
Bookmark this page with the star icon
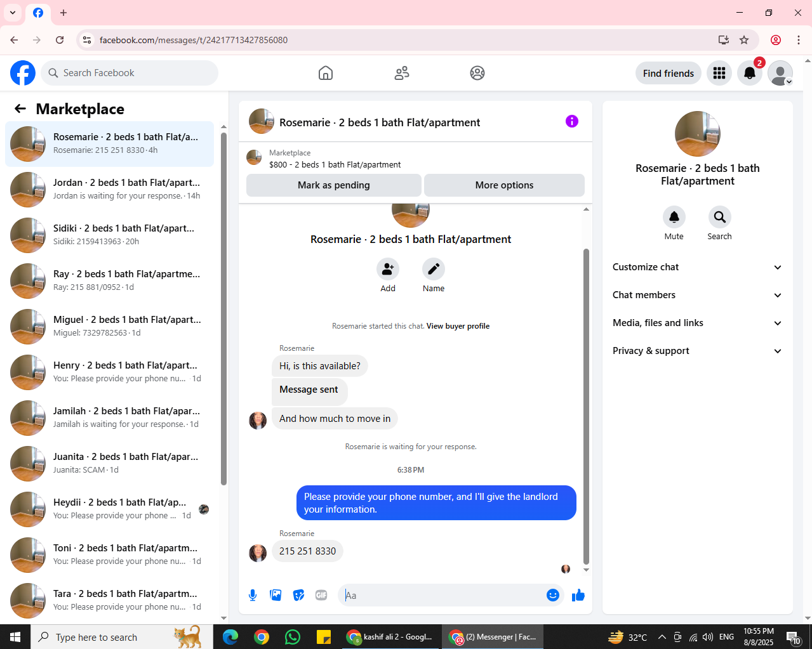click(744, 40)
